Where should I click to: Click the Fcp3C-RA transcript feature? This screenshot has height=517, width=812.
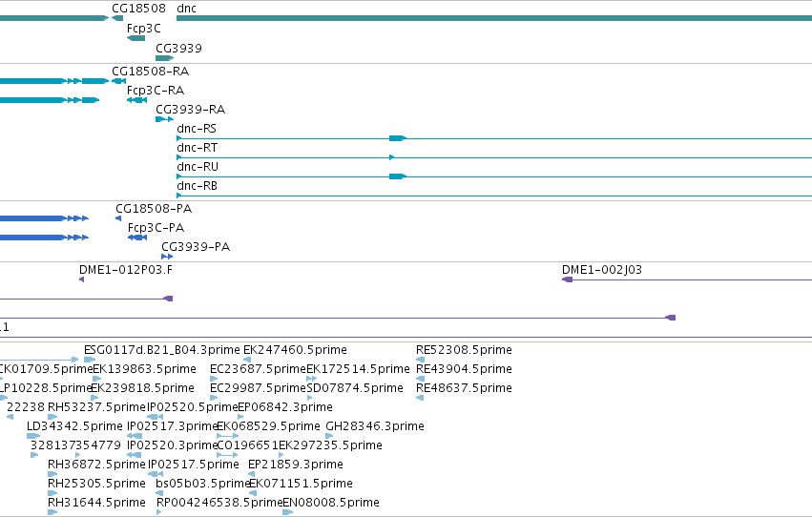[136, 100]
